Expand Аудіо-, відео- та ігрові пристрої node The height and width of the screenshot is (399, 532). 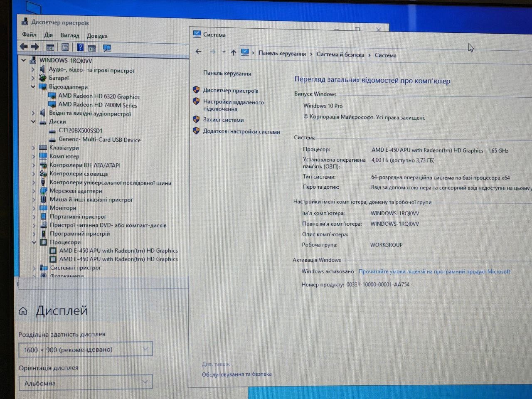[33, 69]
